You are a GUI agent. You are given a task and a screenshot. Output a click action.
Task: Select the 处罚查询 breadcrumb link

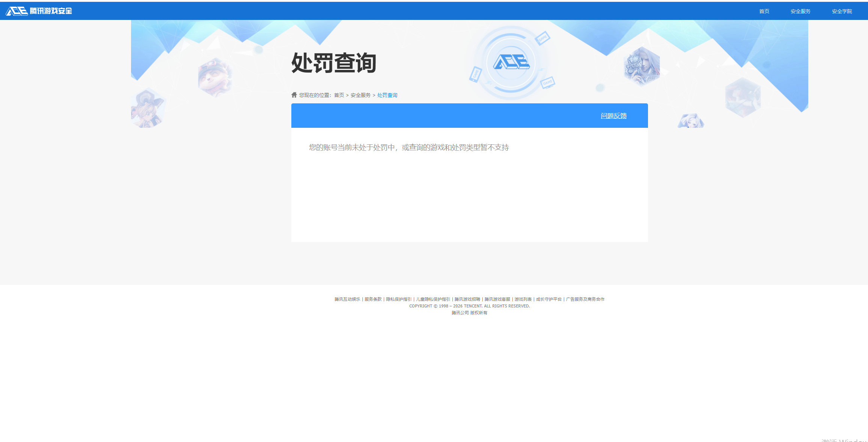[387, 95]
